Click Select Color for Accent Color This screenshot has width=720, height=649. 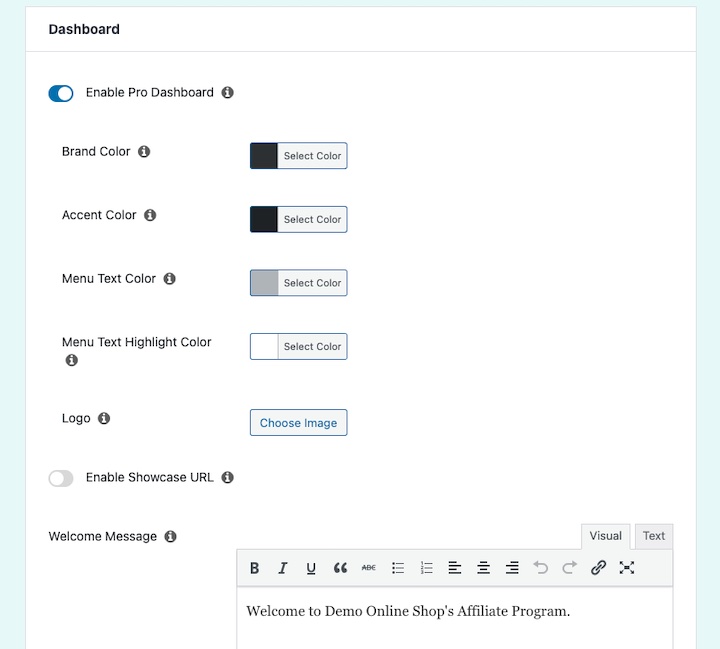[x=312, y=220]
